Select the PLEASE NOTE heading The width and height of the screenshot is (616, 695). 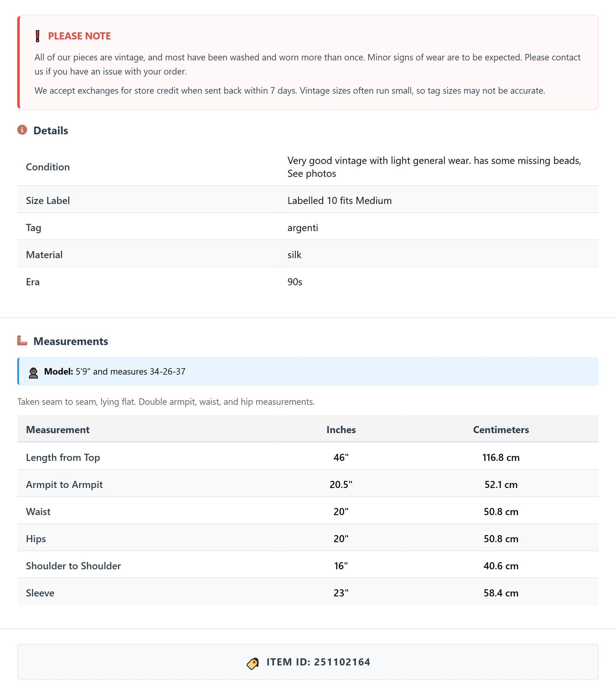tap(79, 36)
